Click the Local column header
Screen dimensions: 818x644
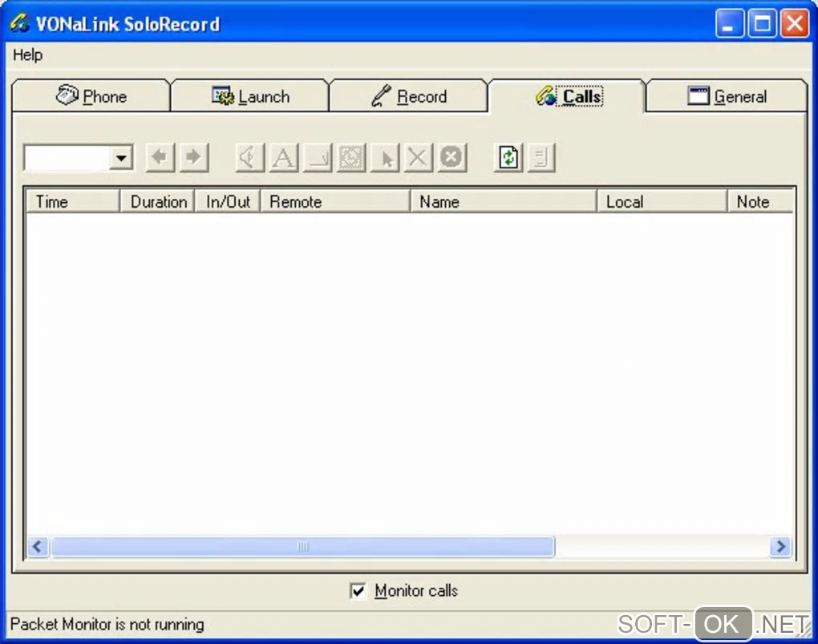(x=662, y=201)
